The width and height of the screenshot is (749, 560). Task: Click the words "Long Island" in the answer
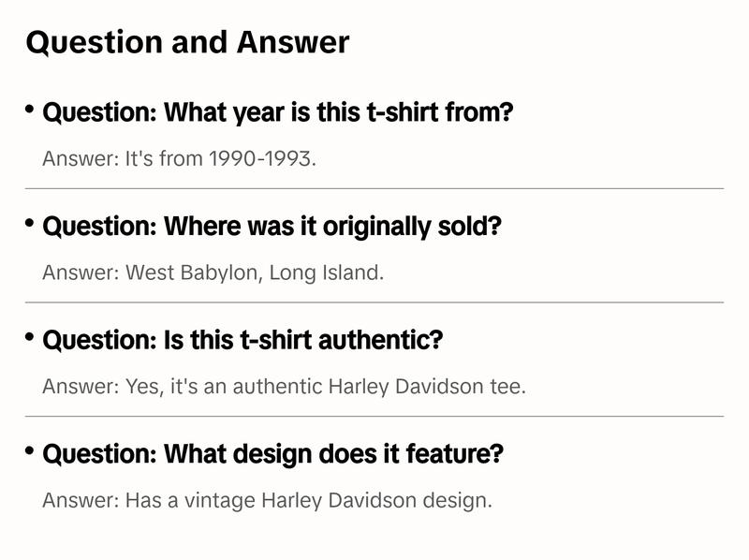point(326,273)
